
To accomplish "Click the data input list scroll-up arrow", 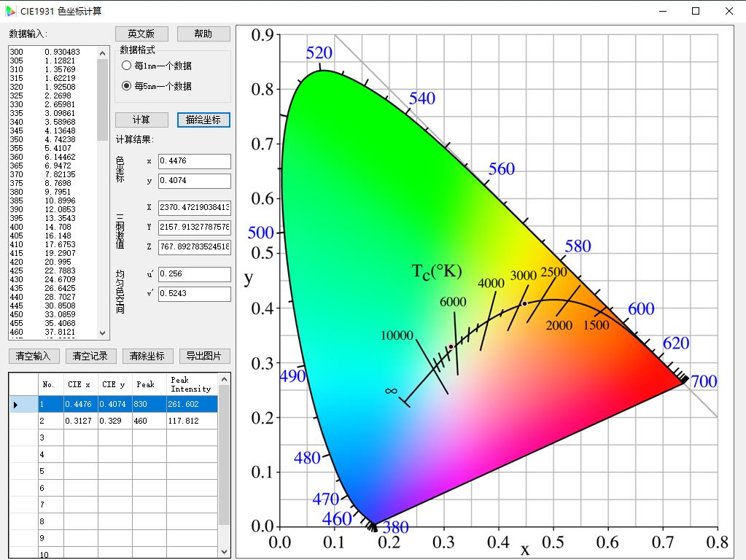I will click(x=102, y=53).
